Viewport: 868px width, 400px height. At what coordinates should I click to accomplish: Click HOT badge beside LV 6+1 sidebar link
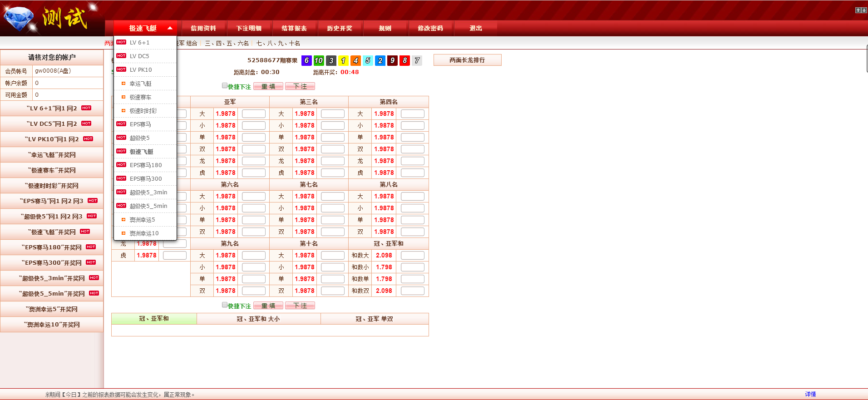point(86,108)
